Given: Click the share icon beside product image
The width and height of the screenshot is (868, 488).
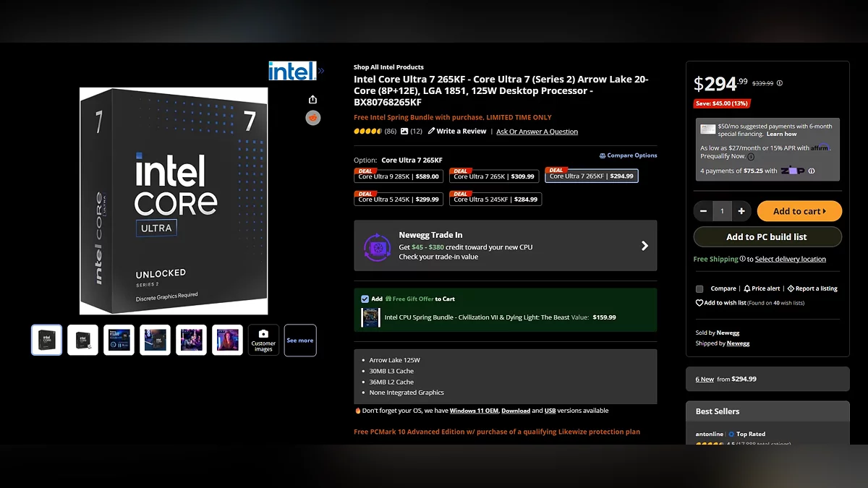Looking at the screenshot, I should pyautogui.click(x=312, y=99).
